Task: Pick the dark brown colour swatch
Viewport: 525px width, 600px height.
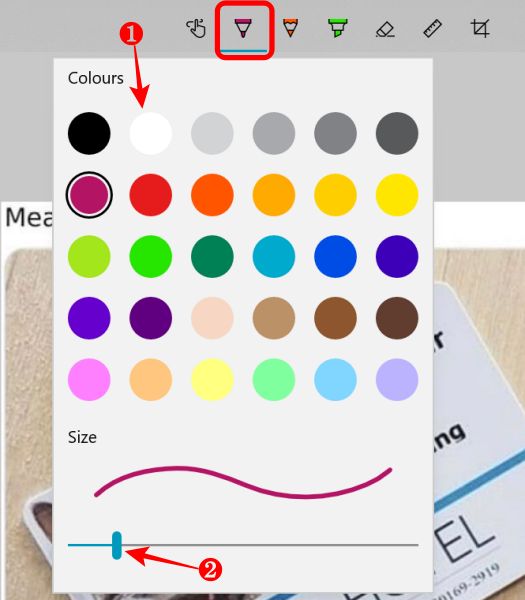Action: pos(397,318)
